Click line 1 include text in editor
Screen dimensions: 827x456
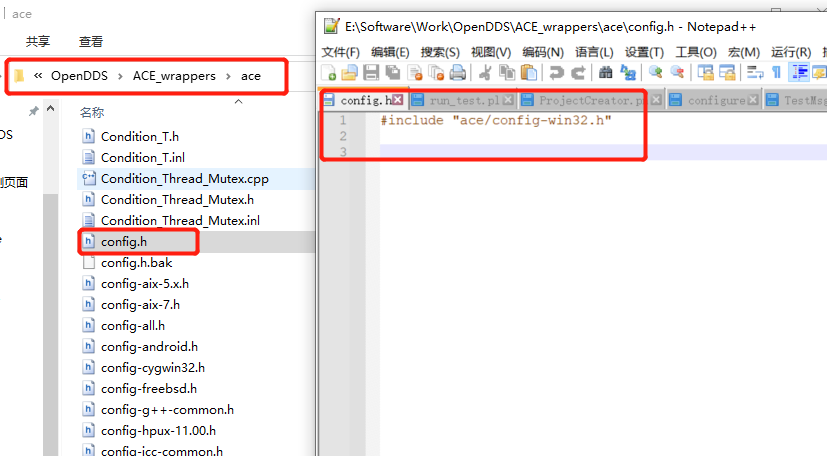coord(496,120)
